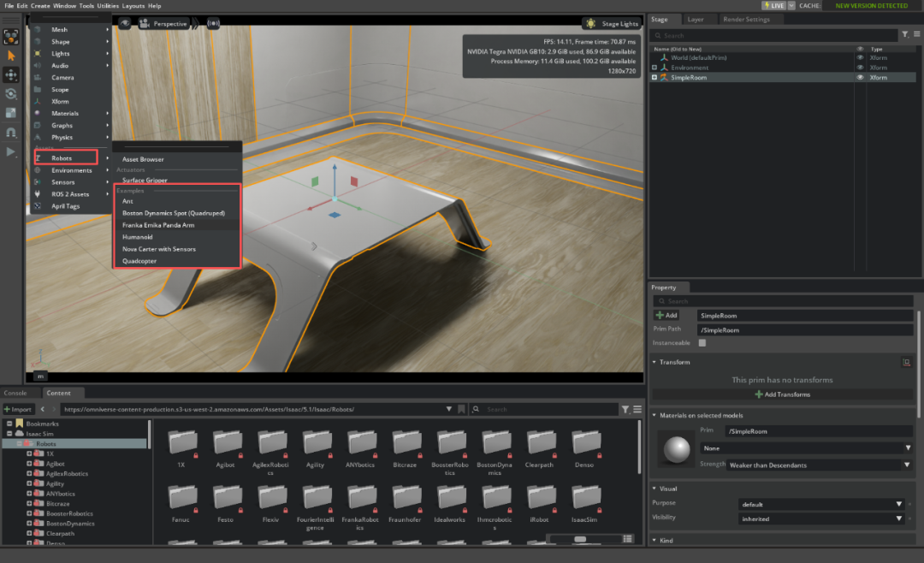
Task: Toggle visibility eye for World prim
Action: coord(860,58)
